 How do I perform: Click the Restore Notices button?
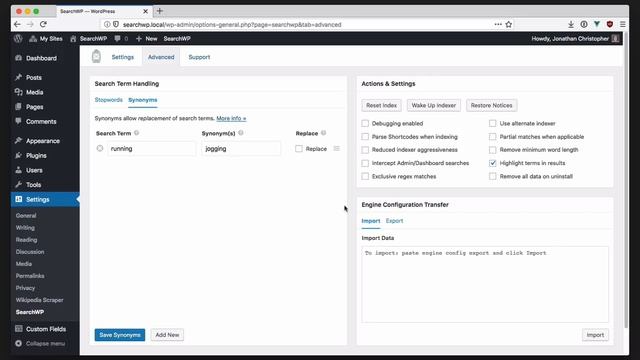coord(491,105)
